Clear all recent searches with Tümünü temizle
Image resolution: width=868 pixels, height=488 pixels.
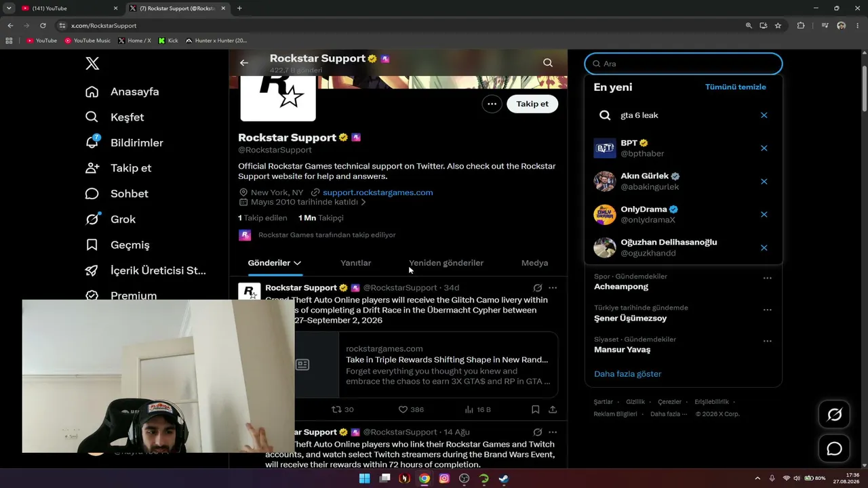click(735, 87)
